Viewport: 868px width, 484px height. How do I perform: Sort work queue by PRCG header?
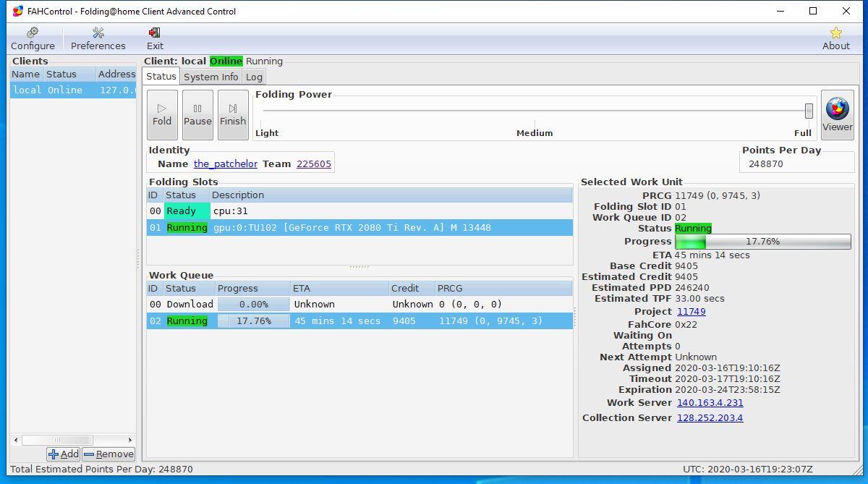point(503,288)
